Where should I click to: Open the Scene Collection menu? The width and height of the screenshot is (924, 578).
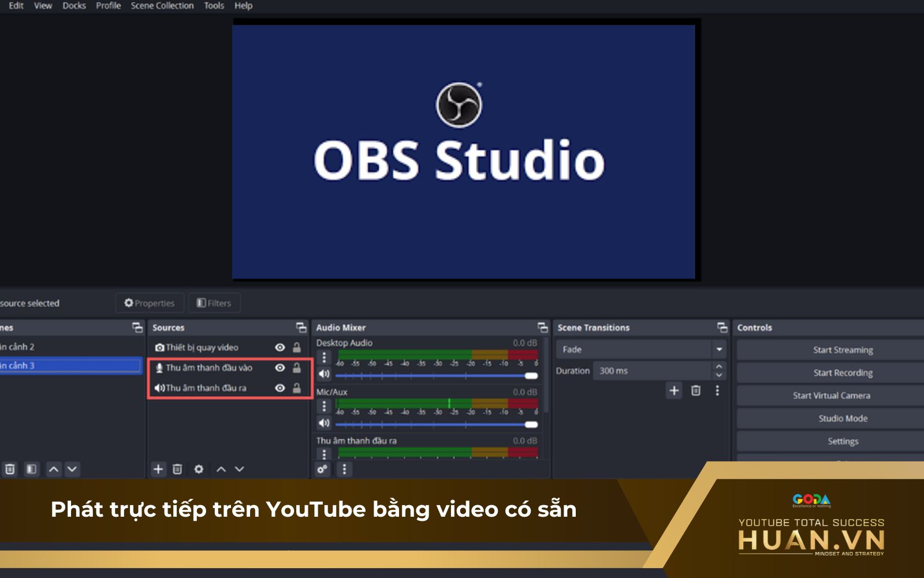(162, 6)
